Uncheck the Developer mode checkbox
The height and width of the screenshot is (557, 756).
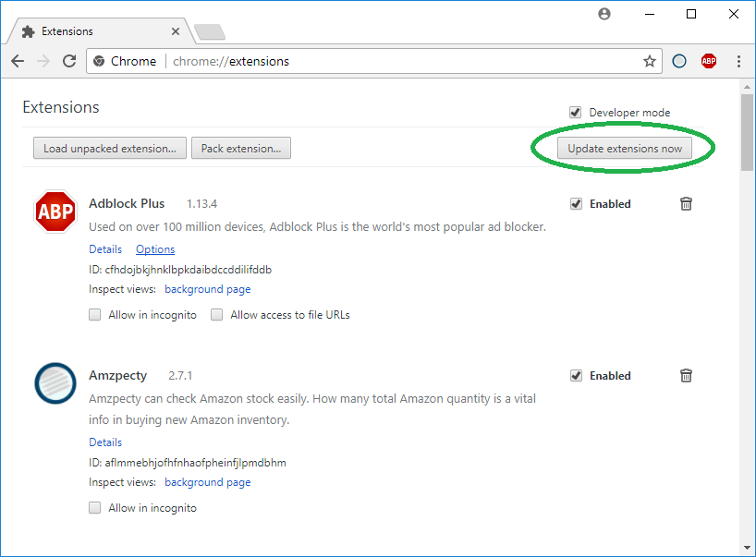575,113
